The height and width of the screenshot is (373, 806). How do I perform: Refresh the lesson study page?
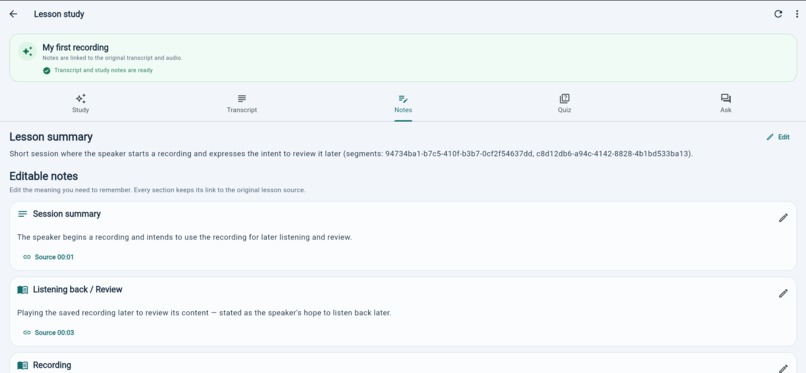pyautogui.click(x=778, y=14)
